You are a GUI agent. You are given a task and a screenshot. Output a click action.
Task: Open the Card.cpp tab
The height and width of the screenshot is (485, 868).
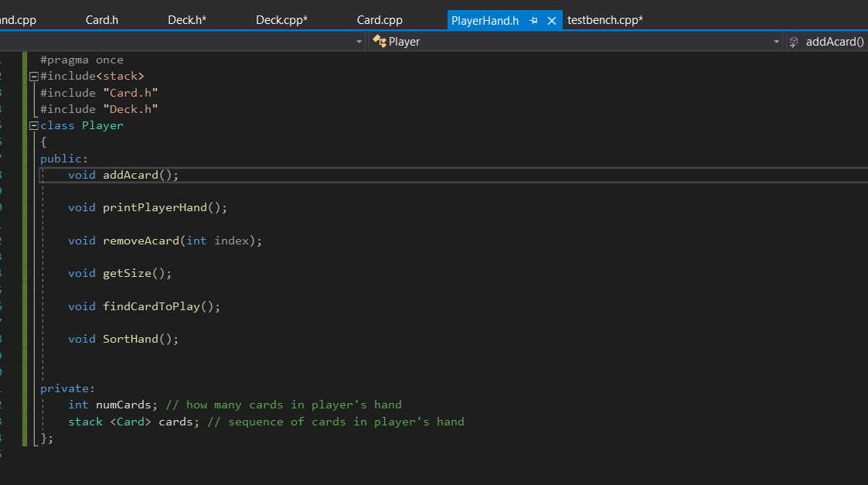[379, 19]
